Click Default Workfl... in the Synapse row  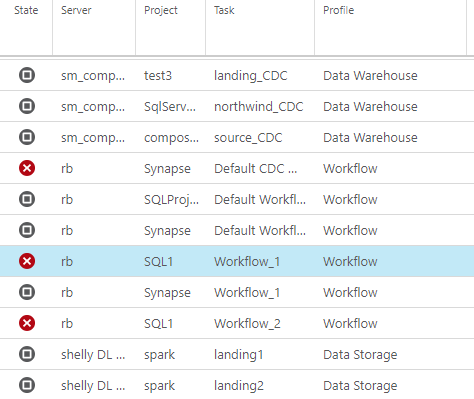click(x=260, y=231)
